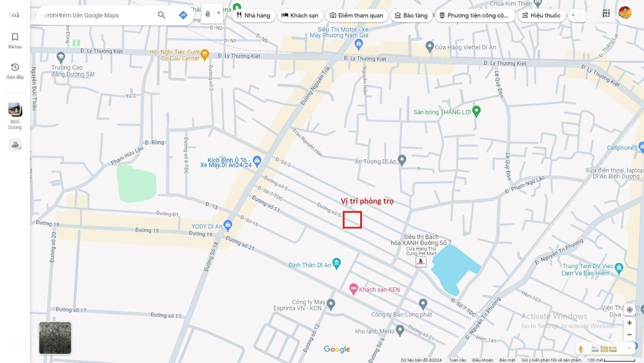This screenshot has width=644, height=363.
Task: Select the Street View pegman
Action: [x=580, y=349]
